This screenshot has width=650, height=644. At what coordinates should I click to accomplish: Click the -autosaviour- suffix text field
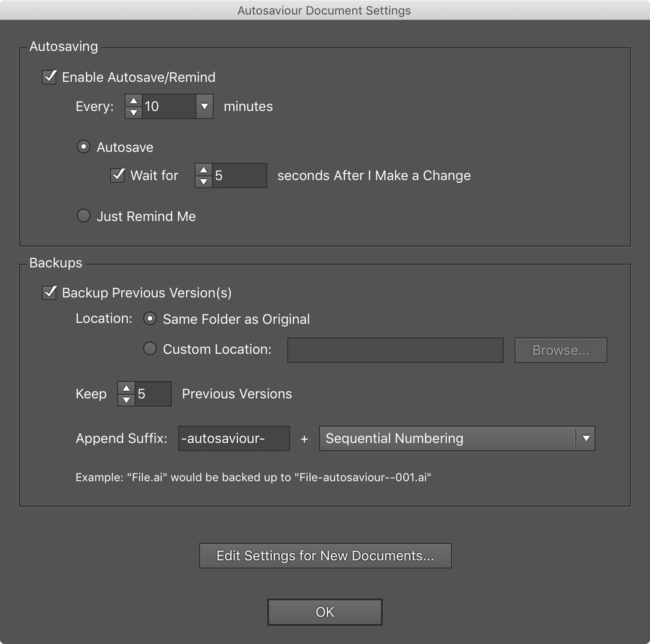(x=233, y=438)
